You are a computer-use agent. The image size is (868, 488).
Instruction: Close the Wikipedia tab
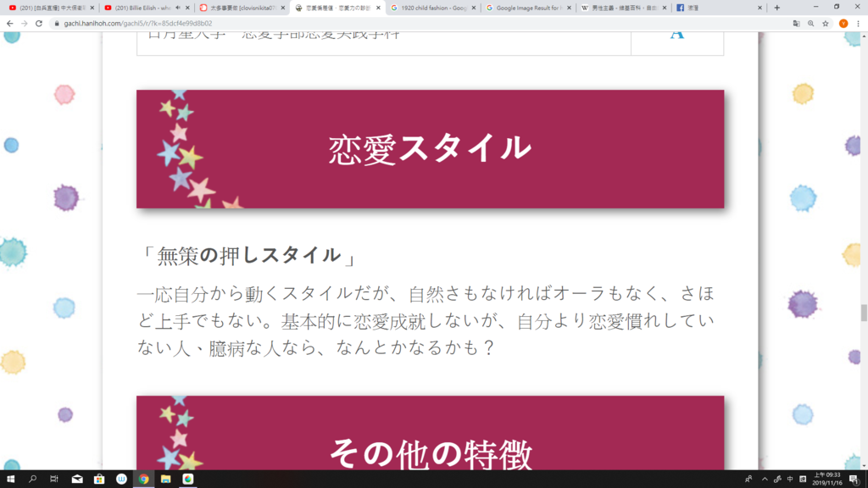(x=665, y=8)
